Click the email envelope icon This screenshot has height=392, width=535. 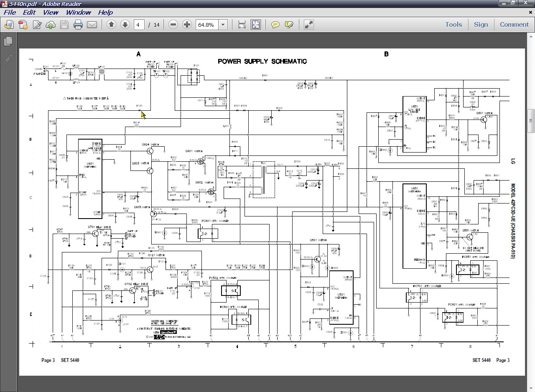pyautogui.click(x=92, y=25)
